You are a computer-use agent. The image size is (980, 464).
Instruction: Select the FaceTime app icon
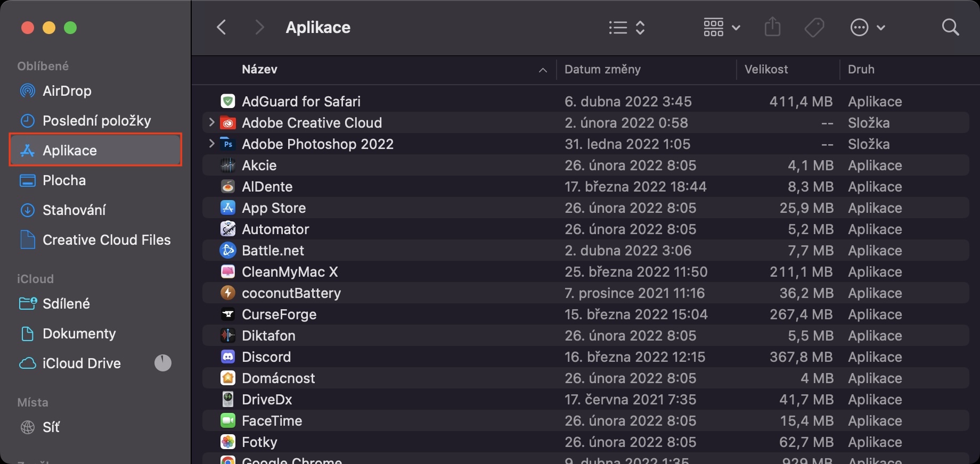click(x=228, y=421)
